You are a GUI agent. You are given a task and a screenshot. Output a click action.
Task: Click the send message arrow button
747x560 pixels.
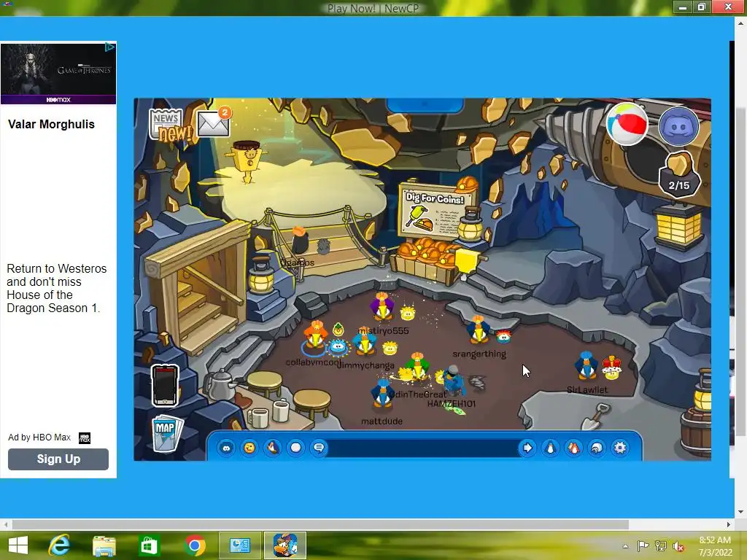coord(527,448)
